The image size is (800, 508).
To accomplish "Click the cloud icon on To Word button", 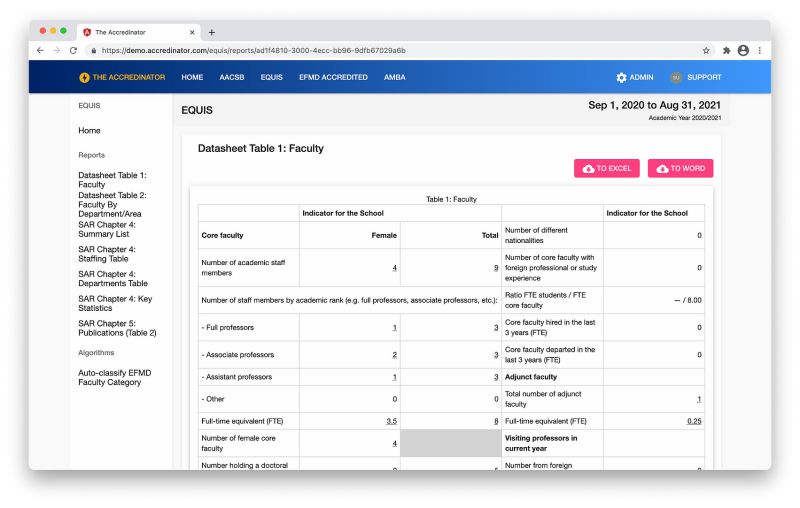I will [x=662, y=169].
